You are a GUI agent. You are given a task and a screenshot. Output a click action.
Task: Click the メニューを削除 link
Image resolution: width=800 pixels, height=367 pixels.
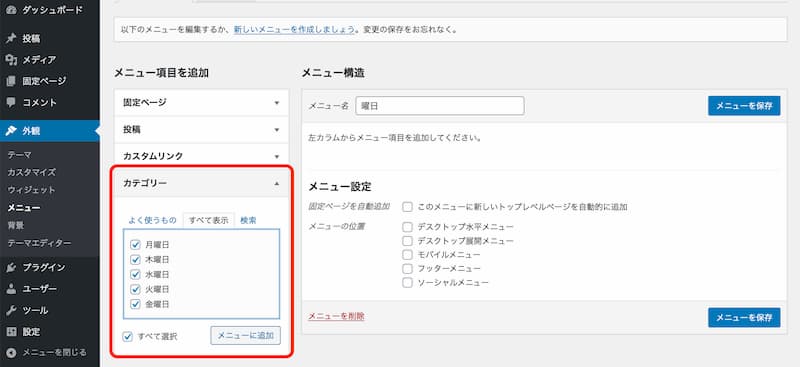pos(336,316)
